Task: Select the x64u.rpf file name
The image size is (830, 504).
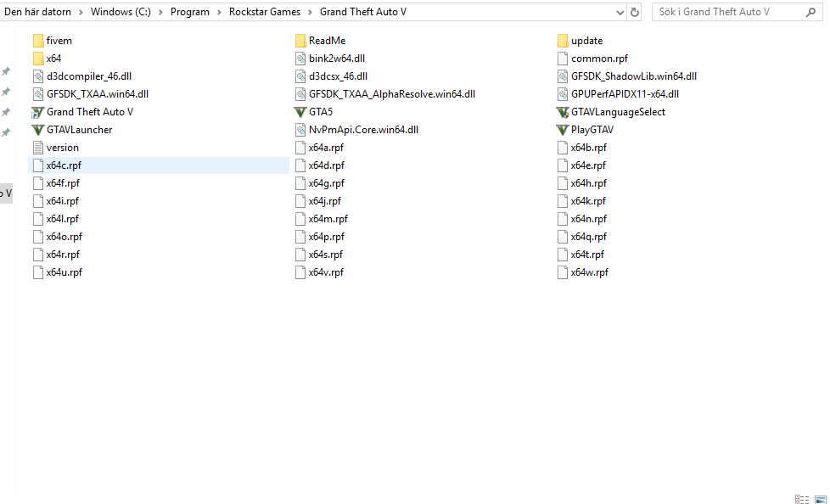Action: [64, 272]
